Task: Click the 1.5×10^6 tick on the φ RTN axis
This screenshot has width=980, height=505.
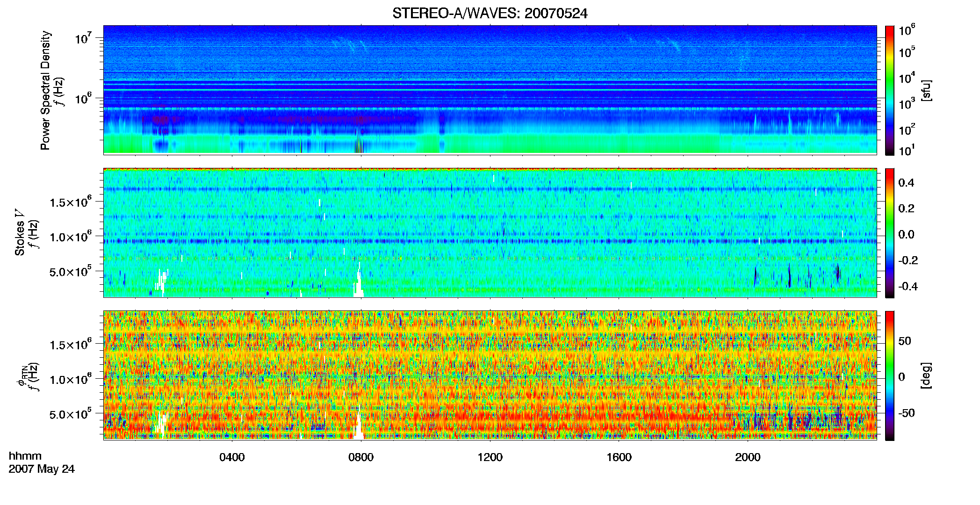Action: click(x=70, y=345)
